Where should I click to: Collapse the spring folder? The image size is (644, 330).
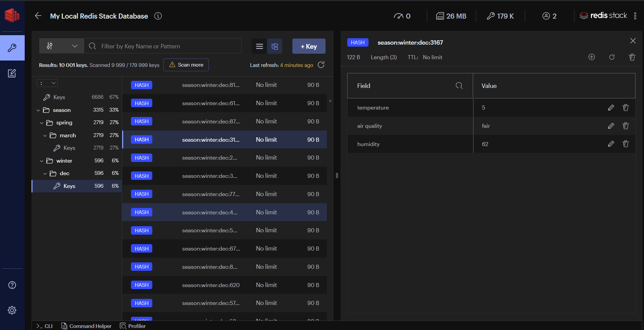(x=42, y=123)
